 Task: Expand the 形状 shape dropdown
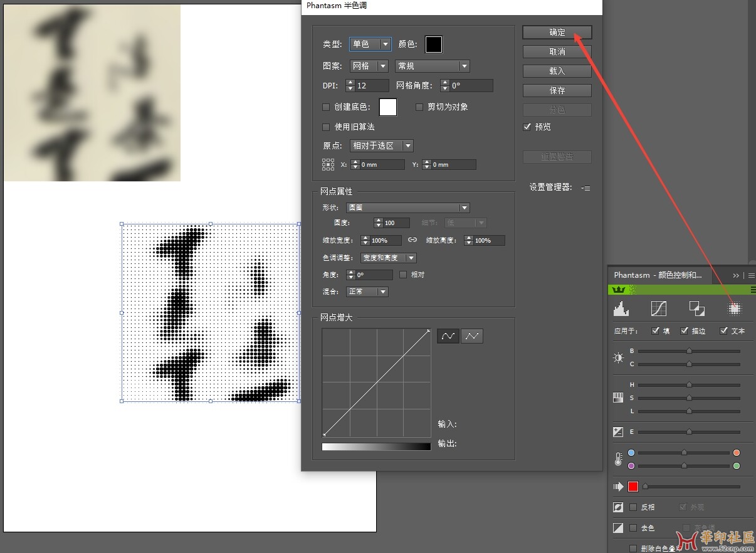click(409, 208)
